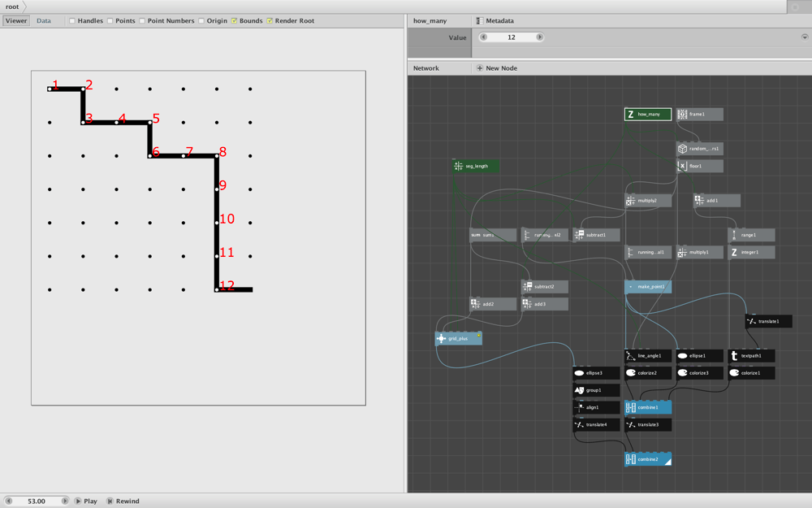Uncheck the Bounds checkbox
The image size is (812, 508).
pos(234,21)
